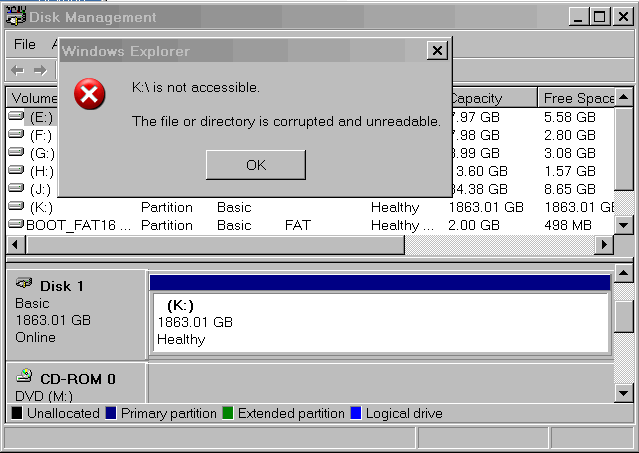Select the drive icon for volume (K:)
This screenshot has width=639, height=453.
(x=16, y=206)
